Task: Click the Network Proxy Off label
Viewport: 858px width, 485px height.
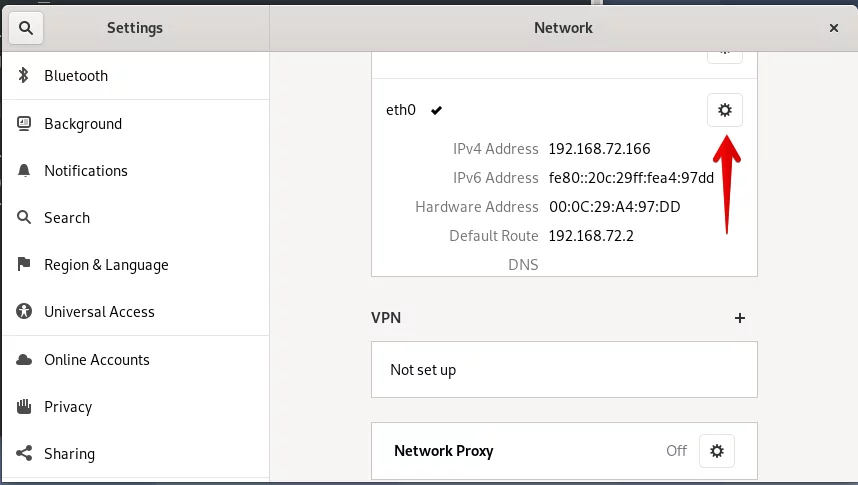Action: (x=676, y=451)
